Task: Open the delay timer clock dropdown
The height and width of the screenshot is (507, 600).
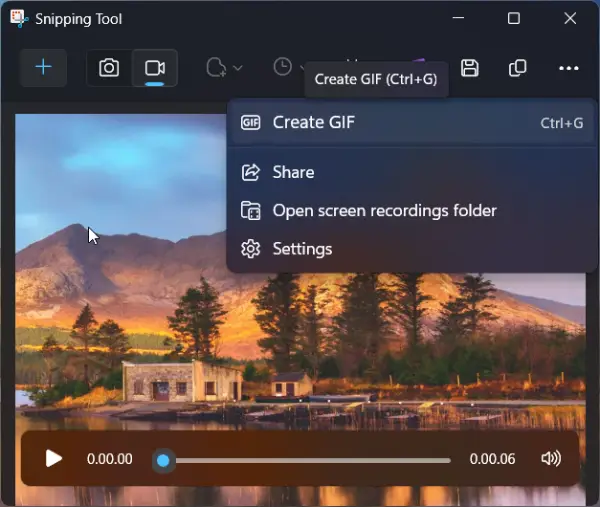Action: pos(288,67)
